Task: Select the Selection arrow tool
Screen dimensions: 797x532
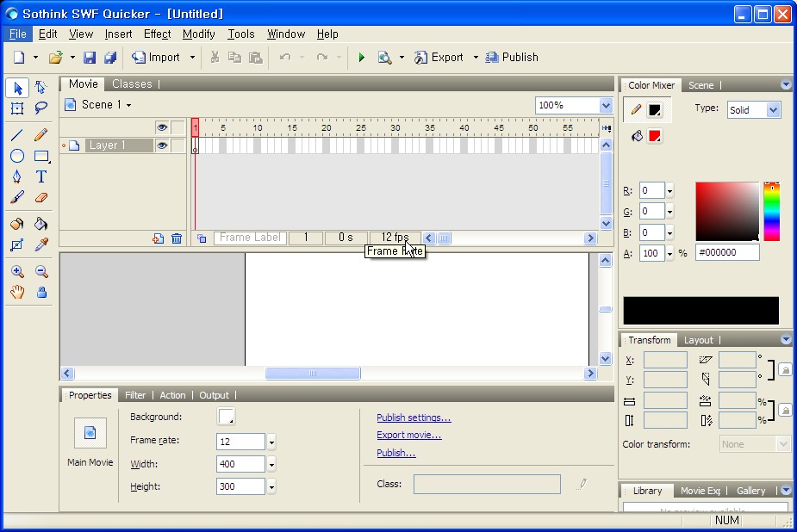Action: pos(17,88)
